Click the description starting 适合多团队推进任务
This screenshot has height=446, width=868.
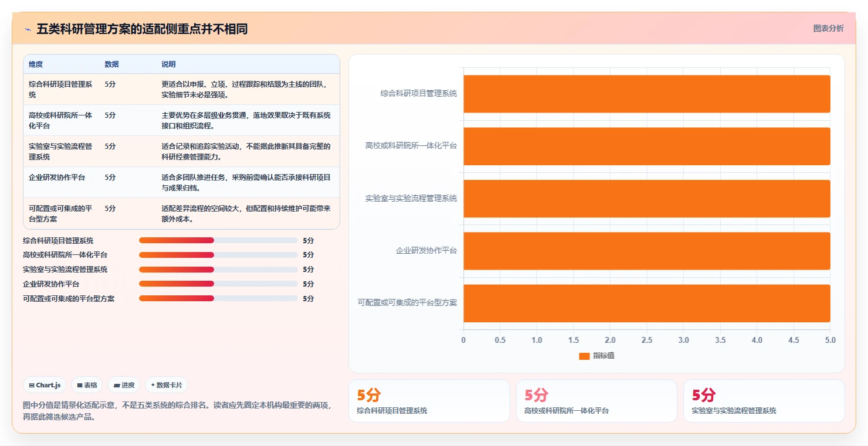coord(246,182)
